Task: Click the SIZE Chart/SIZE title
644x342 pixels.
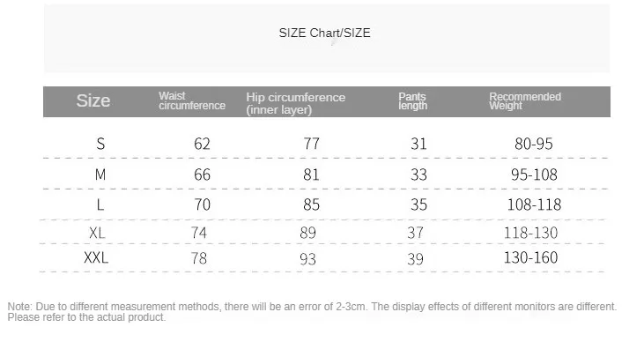Action: 324,33
